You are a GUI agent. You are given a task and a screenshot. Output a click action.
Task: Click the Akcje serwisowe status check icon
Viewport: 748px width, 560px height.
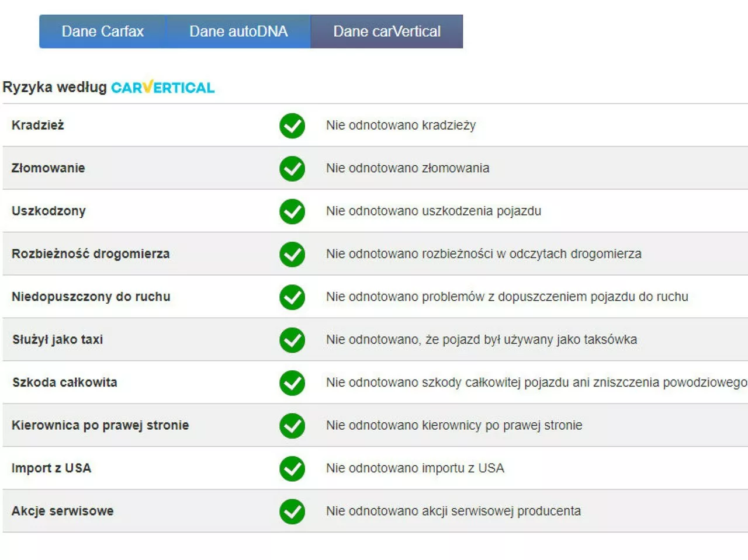292,512
